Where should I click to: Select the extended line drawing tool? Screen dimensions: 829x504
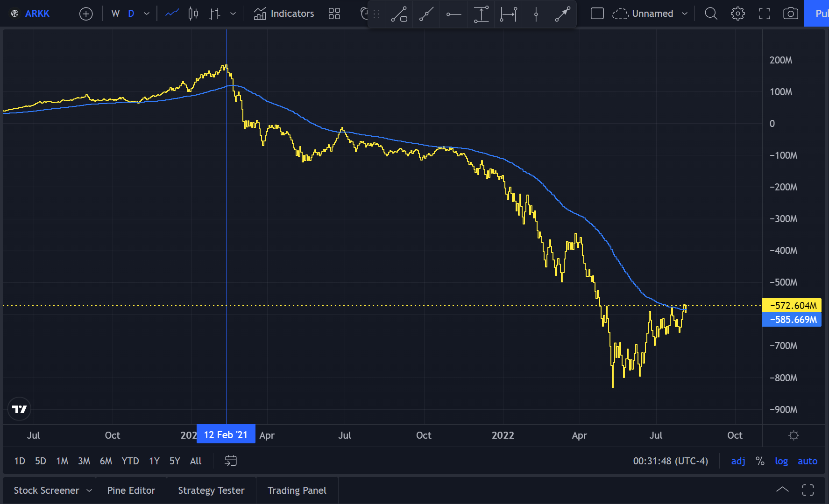click(x=426, y=14)
